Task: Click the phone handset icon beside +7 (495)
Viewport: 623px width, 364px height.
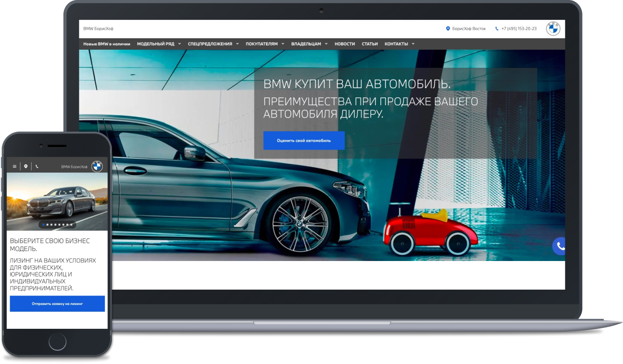Action: [x=497, y=29]
